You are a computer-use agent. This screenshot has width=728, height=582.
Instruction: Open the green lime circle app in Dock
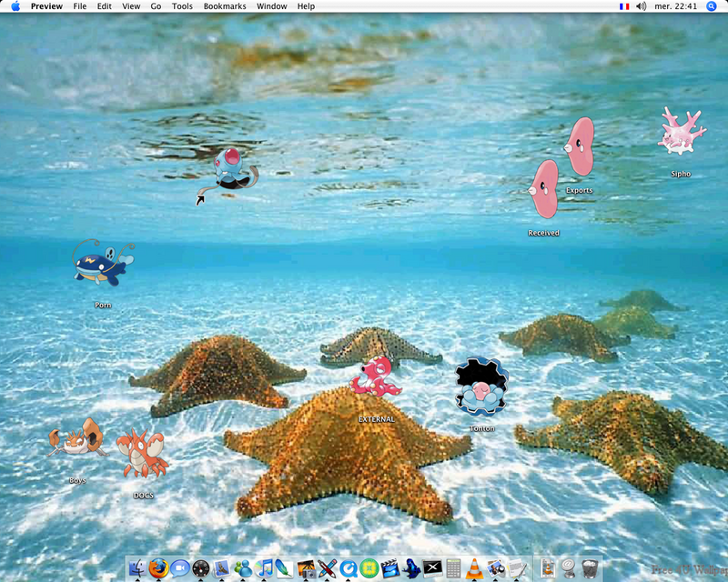pyautogui.click(x=369, y=568)
